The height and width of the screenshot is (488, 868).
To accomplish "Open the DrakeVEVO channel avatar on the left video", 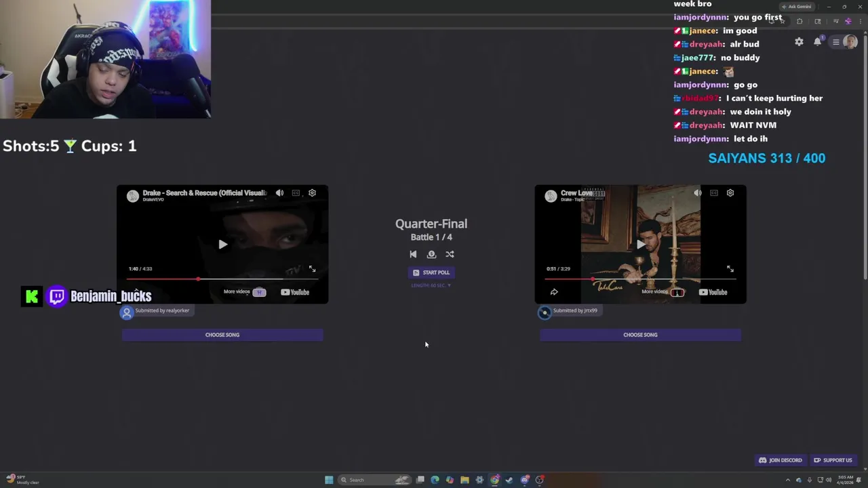I will pos(133,196).
